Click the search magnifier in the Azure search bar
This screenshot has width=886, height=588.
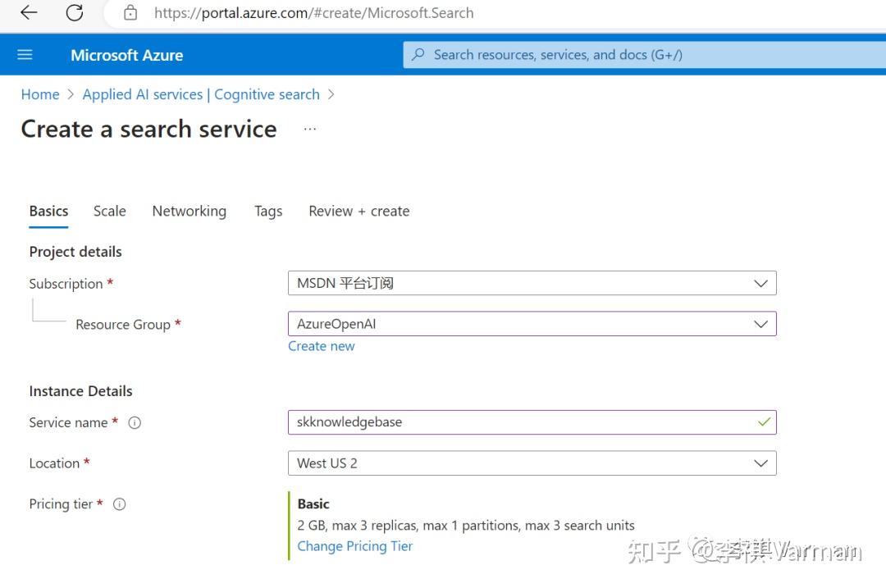(x=418, y=54)
